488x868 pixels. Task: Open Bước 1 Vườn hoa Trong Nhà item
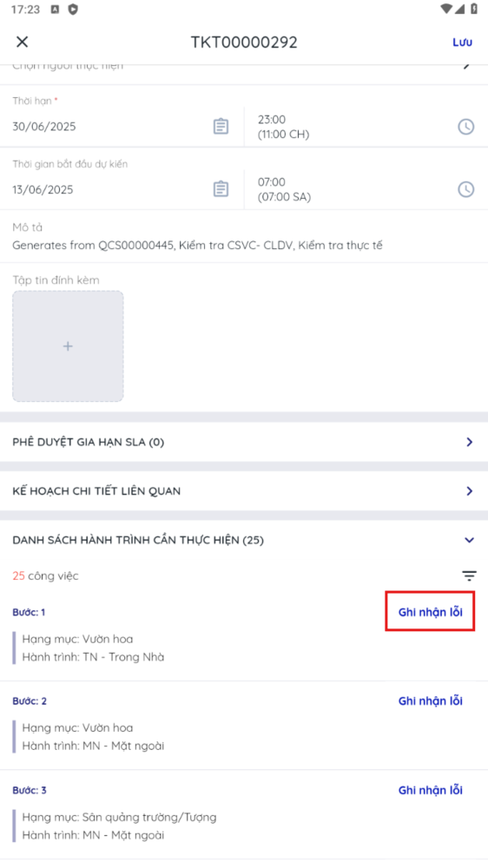coord(244,636)
